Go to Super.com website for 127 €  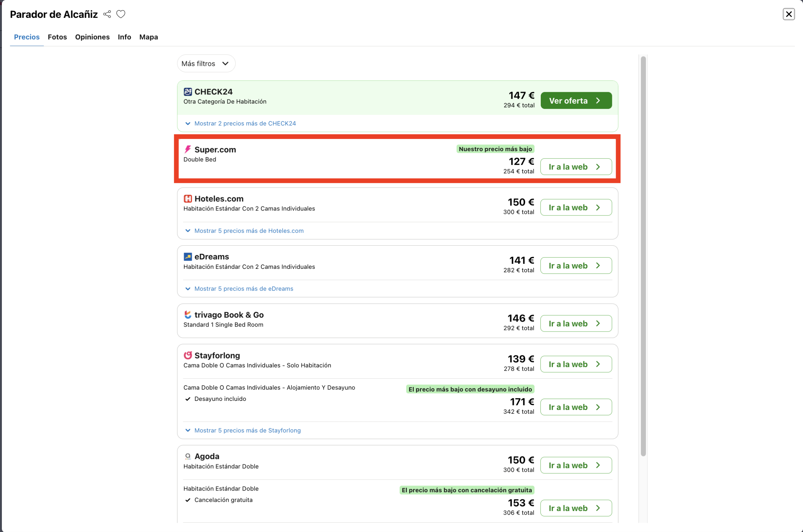576,167
